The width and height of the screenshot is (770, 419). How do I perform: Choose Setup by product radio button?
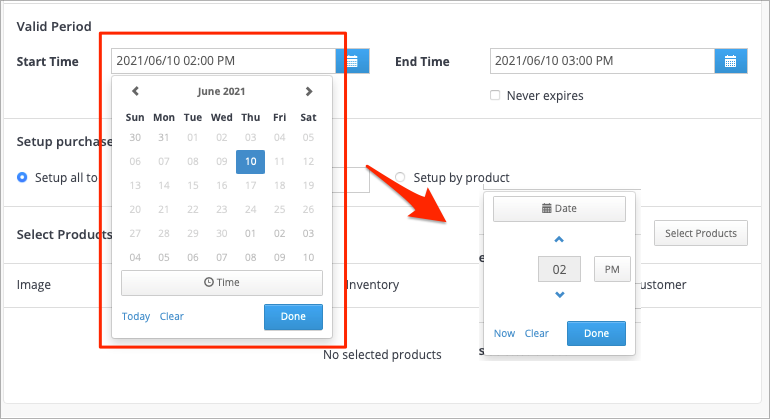pyautogui.click(x=400, y=177)
